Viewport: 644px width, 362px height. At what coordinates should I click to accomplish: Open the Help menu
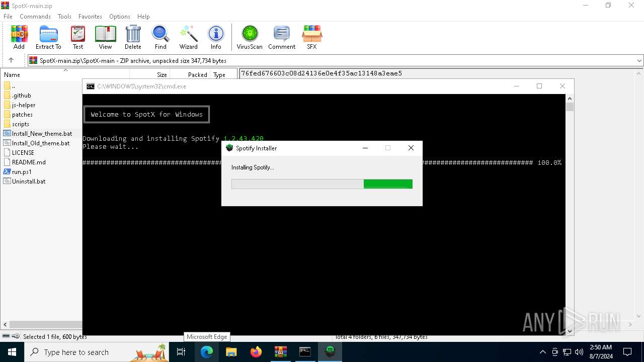[x=143, y=17]
